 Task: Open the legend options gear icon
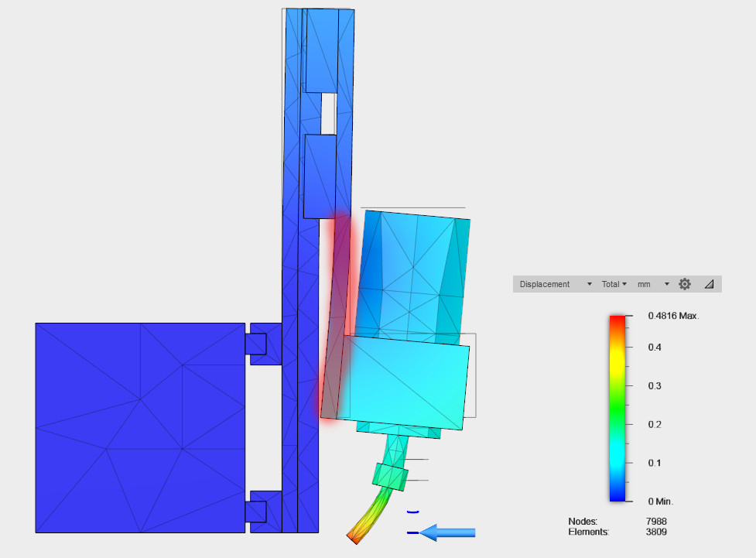pos(684,284)
